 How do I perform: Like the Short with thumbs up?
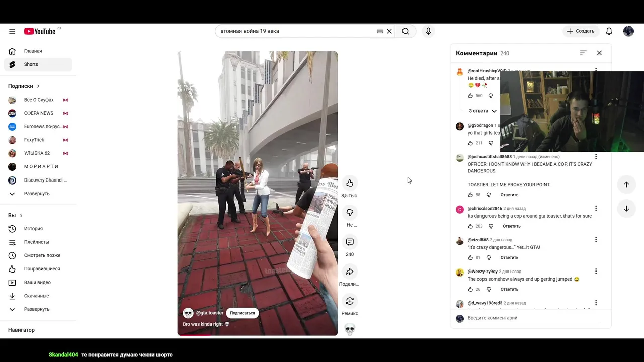pos(350,183)
